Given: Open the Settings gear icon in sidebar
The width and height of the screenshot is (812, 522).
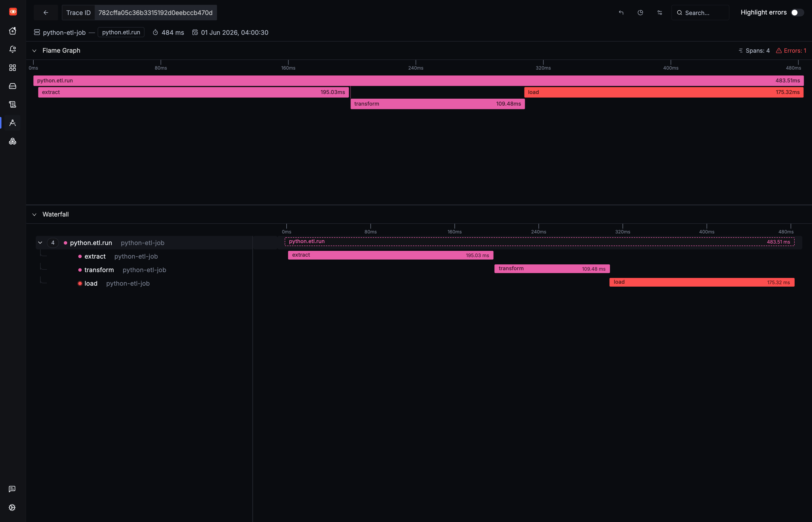Looking at the screenshot, I should pos(12,507).
